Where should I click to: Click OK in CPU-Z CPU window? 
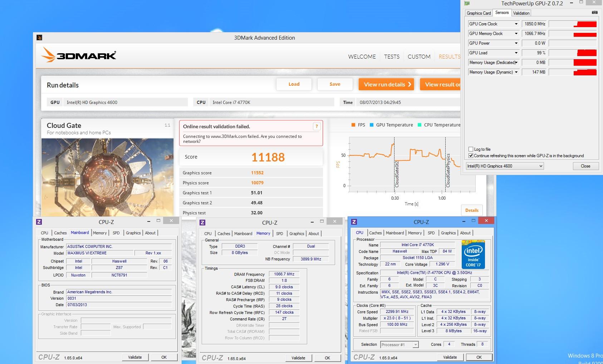(x=479, y=357)
